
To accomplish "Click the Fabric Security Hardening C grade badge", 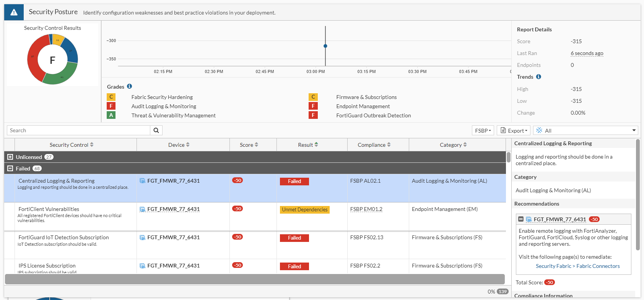I will [x=111, y=97].
